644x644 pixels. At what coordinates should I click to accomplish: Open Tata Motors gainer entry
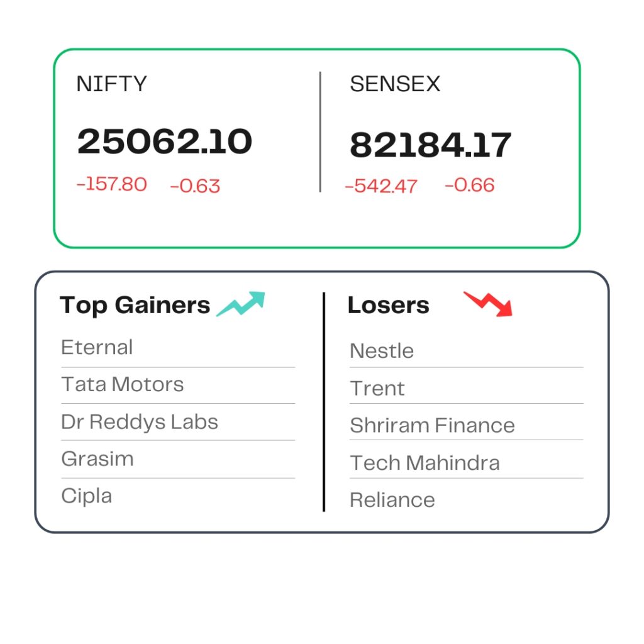123,384
